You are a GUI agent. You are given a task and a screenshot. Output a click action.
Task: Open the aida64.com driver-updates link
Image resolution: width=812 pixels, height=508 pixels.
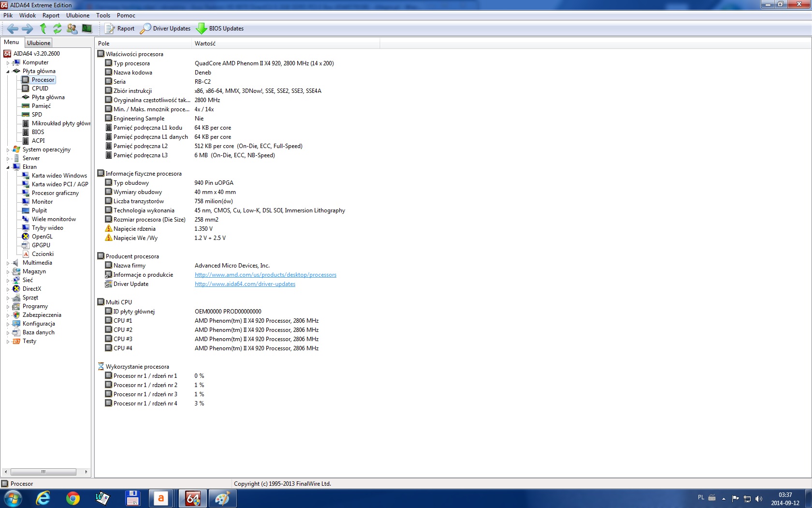click(x=245, y=284)
